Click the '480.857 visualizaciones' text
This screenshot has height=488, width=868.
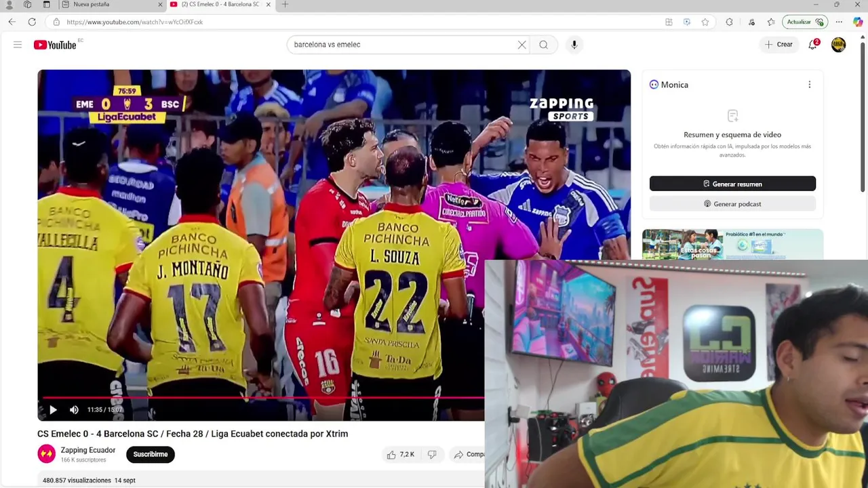77,481
